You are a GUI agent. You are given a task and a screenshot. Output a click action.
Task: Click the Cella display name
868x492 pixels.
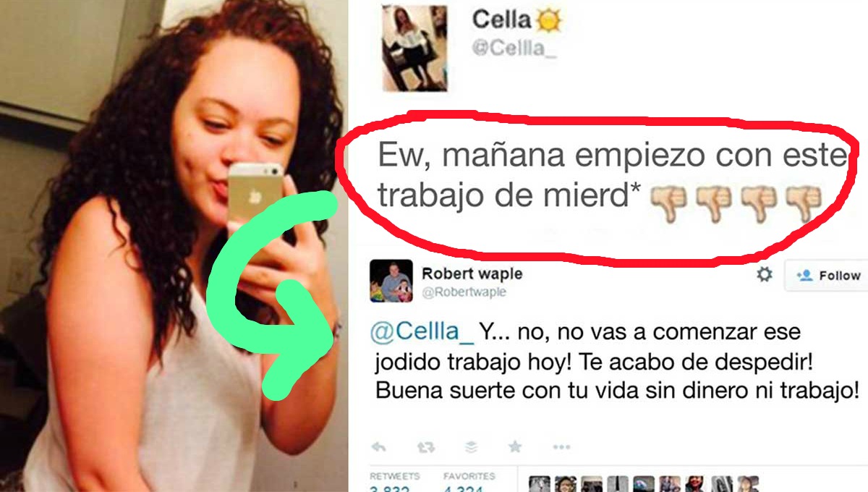501,20
